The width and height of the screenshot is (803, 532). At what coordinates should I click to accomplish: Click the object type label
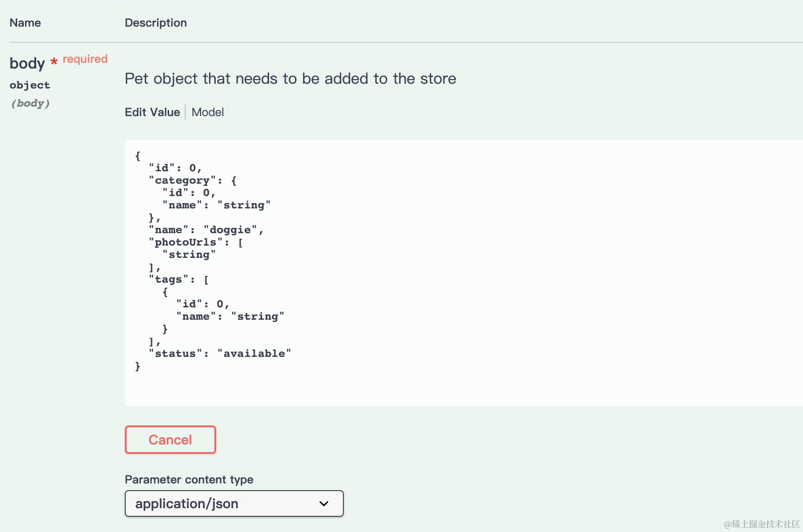[x=30, y=85]
